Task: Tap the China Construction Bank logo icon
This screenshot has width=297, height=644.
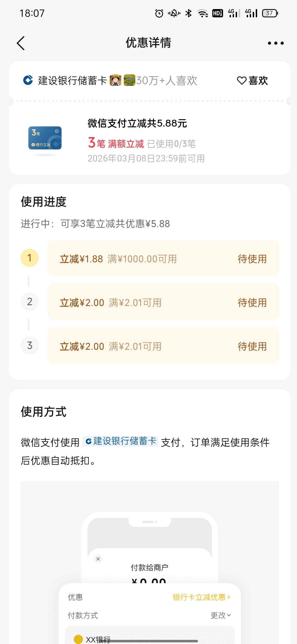Action: pyautogui.click(x=28, y=80)
